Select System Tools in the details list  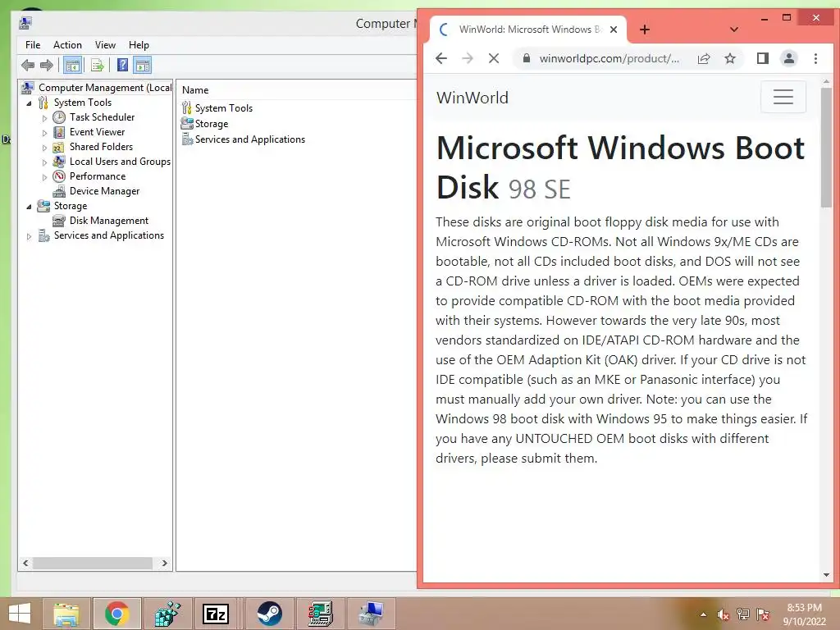(x=223, y=107)
